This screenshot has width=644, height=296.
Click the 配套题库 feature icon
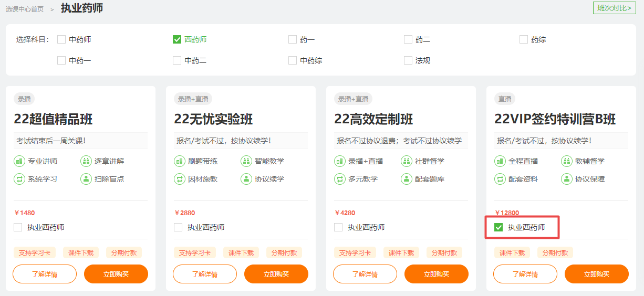click(x=407, y=179)
